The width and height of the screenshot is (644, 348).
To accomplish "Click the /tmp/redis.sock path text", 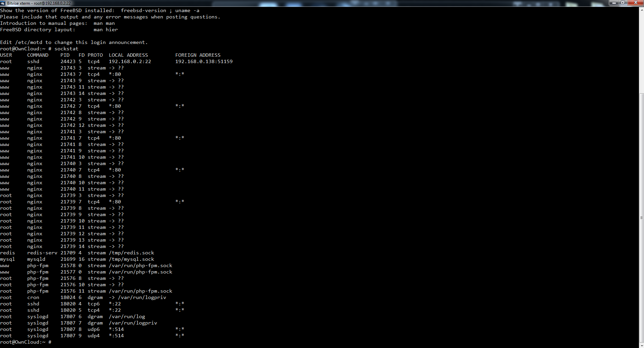I will point(131,253).
